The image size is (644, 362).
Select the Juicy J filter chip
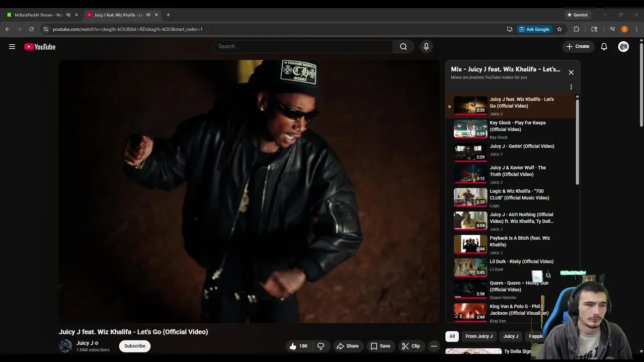point(511,336)
